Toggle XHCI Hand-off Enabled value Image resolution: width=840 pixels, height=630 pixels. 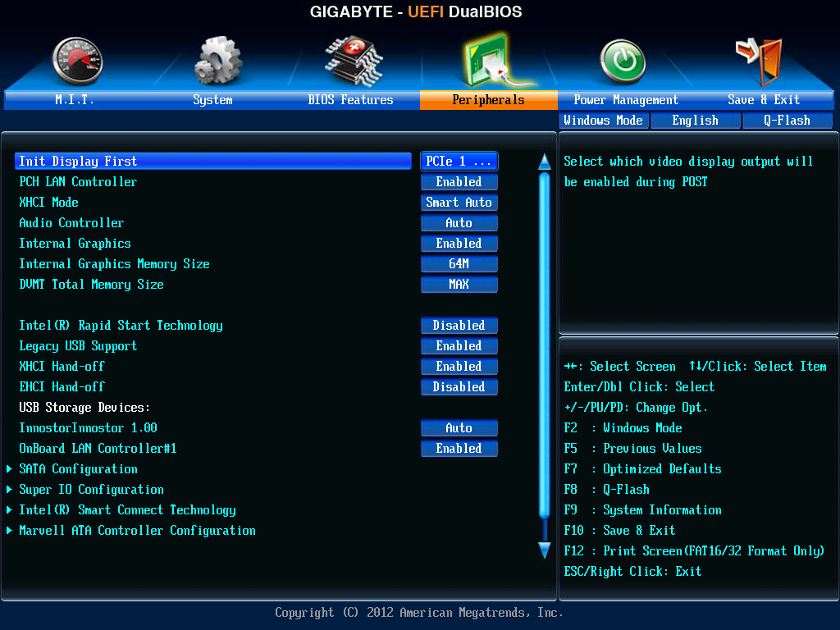[459, 367]
